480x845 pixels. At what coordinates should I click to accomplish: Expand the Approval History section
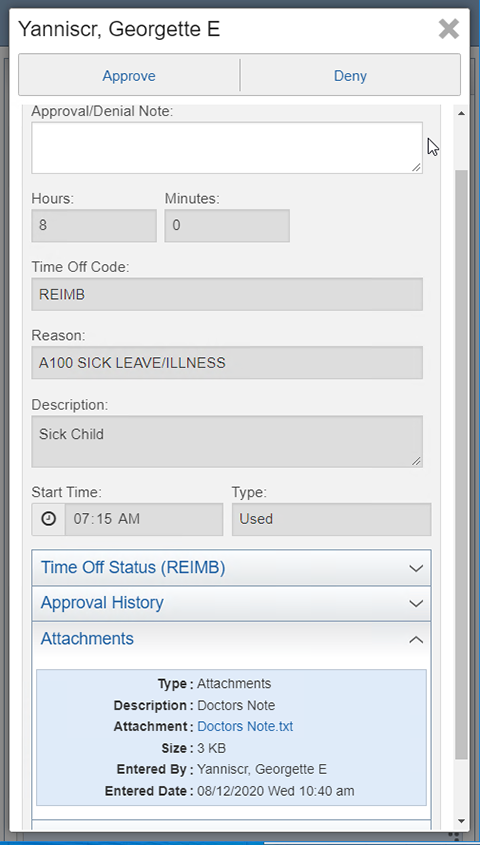(231, 603)
